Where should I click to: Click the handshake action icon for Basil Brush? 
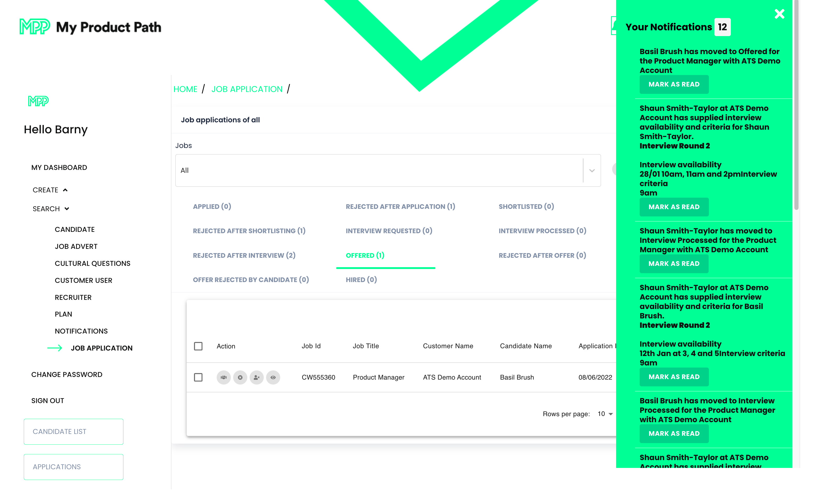point(223,377)
